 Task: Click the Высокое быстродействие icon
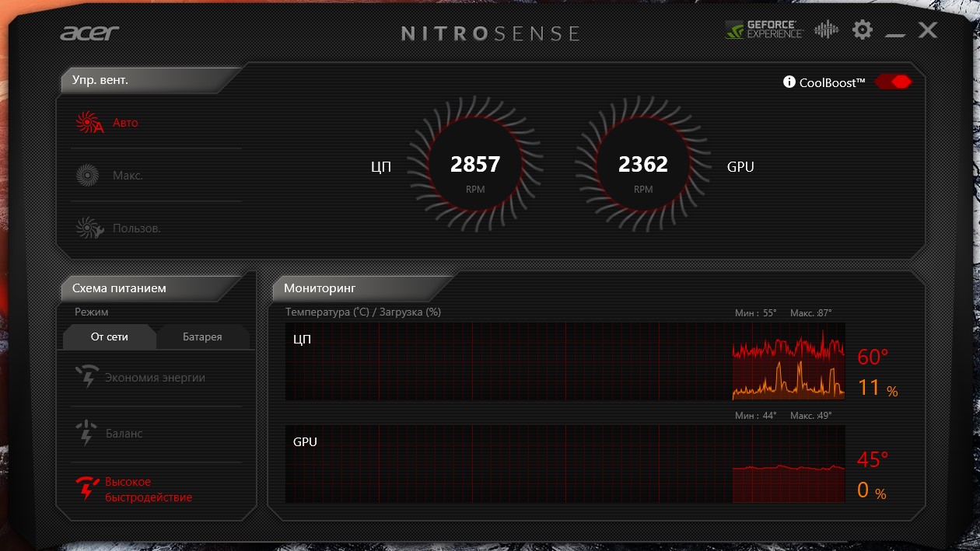point(86,490)
